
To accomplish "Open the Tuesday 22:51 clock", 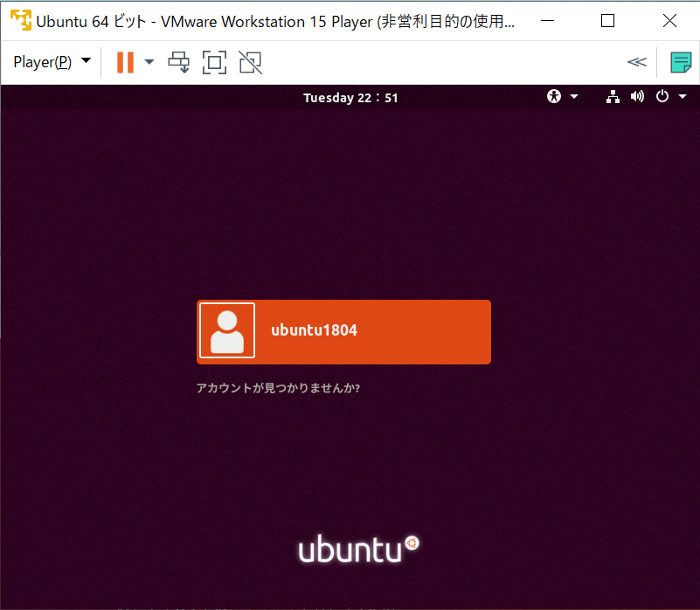I will point(350,97).
